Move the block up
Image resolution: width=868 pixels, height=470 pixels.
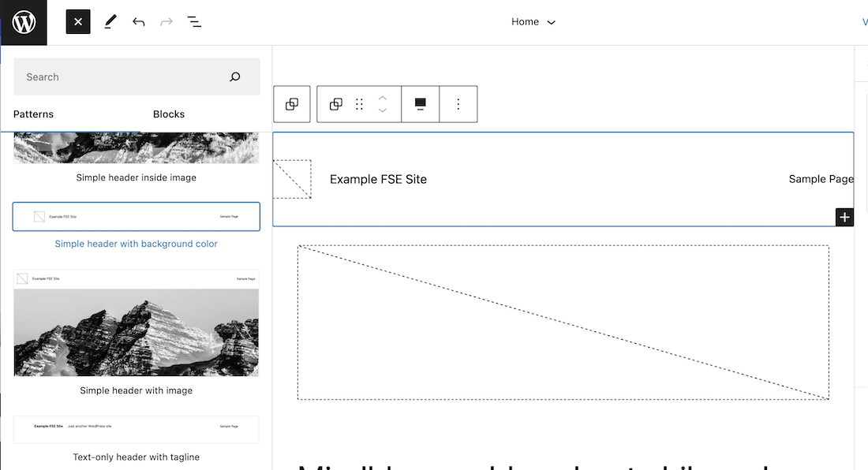[x=383, y=98]
